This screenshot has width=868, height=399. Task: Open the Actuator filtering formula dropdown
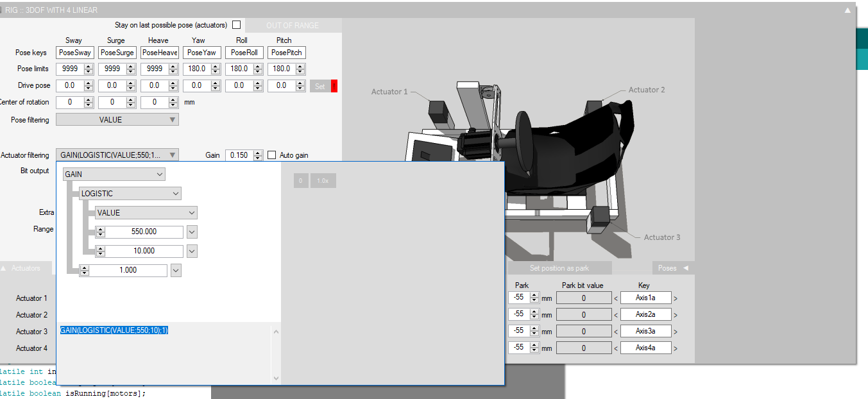coord(117,155)
